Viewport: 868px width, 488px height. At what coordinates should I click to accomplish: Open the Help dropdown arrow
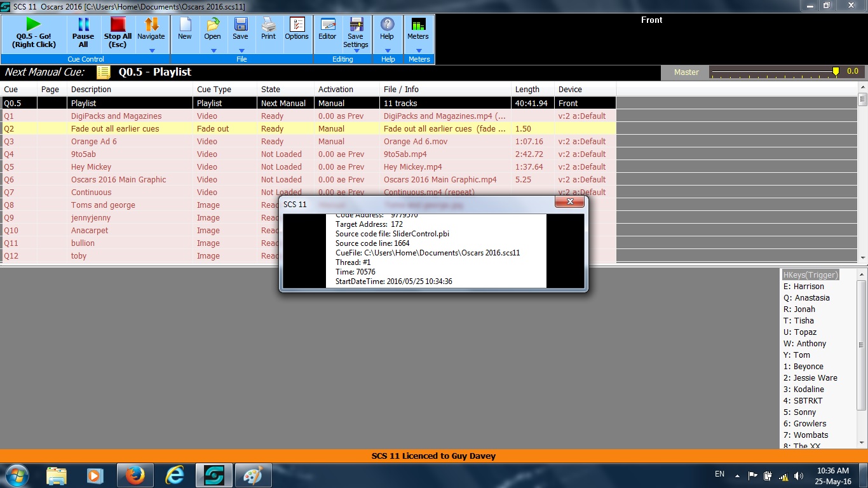point(387,51)
